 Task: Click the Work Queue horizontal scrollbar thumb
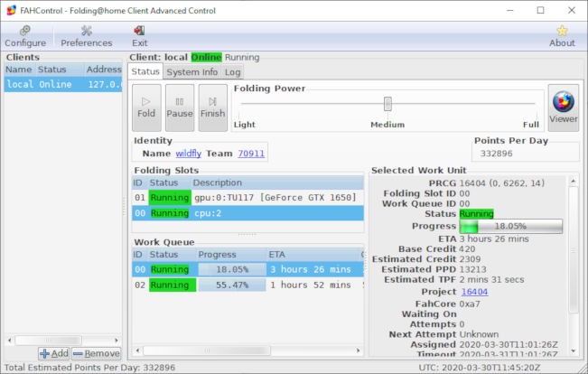tap(207, 351)
